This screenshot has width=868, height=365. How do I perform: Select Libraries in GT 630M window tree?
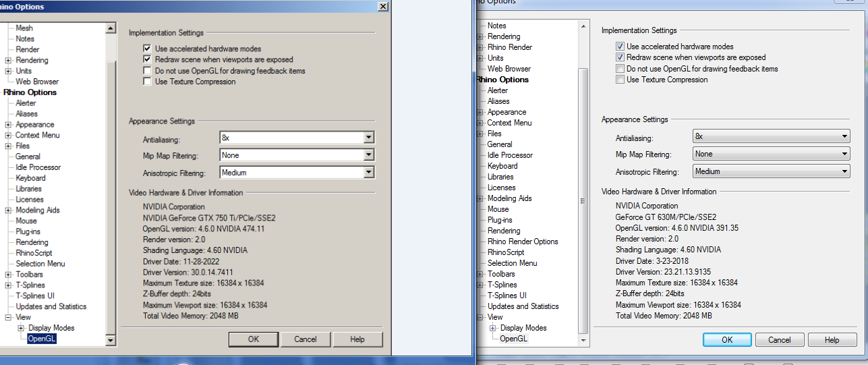tap(500, 177)
